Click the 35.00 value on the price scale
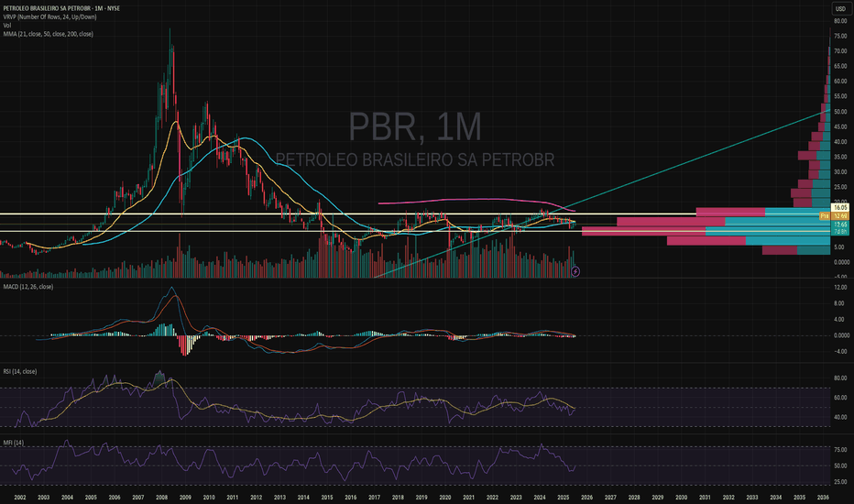 (840, 157)
